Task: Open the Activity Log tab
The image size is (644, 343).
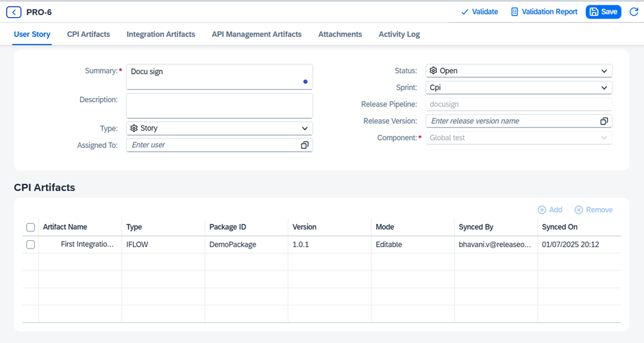Action: coord(399,34)
